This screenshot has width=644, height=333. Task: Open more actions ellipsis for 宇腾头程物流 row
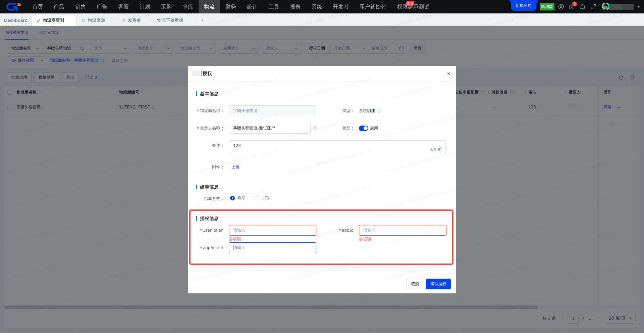coord(619,107)
